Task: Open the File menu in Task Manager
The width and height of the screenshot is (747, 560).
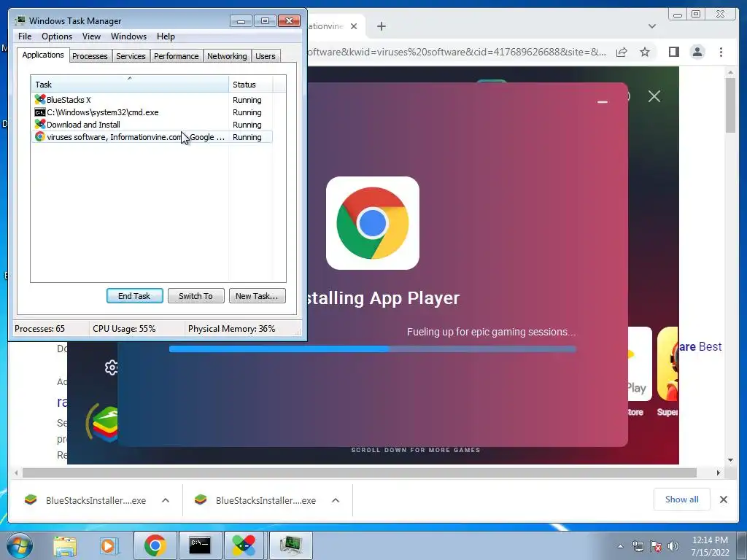Action: tap(25, 36)
